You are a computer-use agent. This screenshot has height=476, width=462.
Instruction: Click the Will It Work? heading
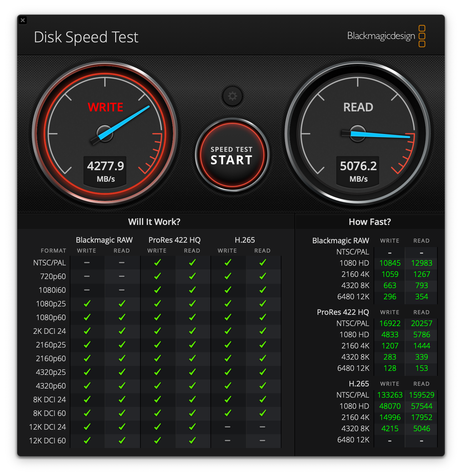pyautogui.click(x=154, y=222)
